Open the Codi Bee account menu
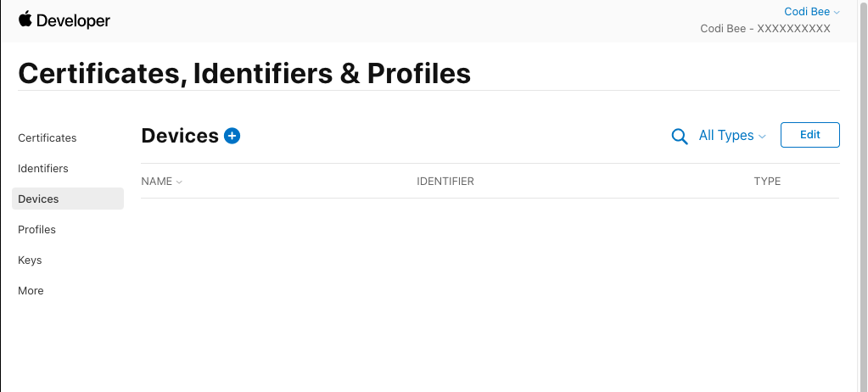This screenshot has height=392, width=868. [x=812, y=12]
